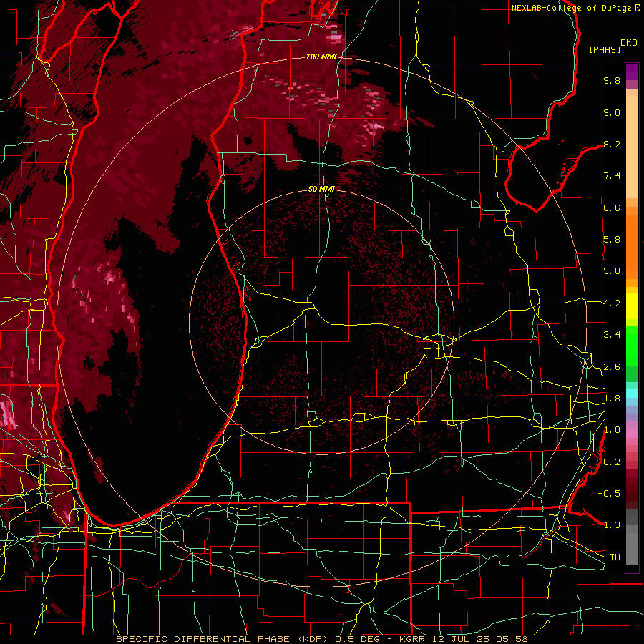644x644 pixels.
Task: Select the -0.5 value on the scale
Action: 609,494
